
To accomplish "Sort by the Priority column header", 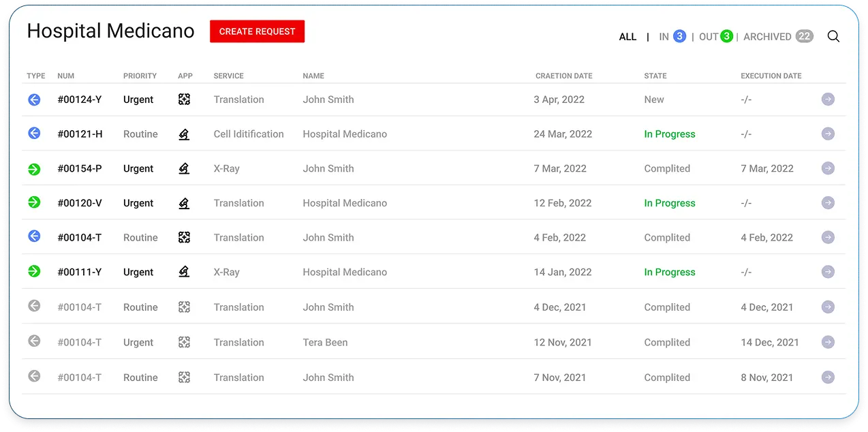I will [140, 76].
